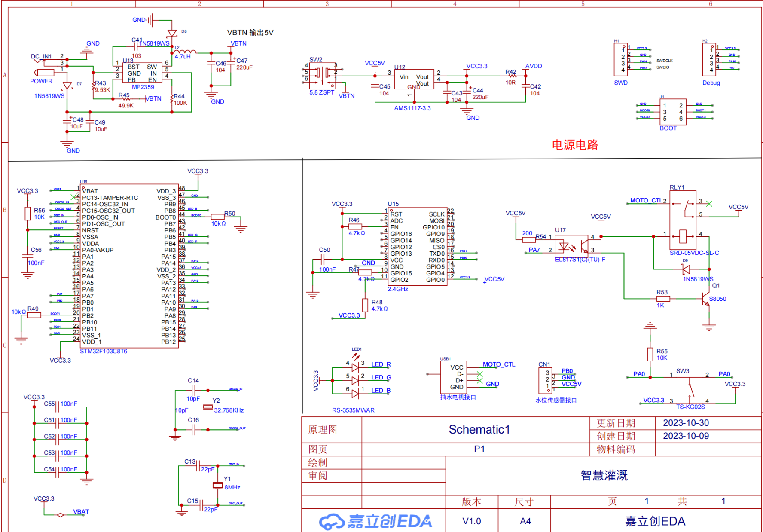Select the C50 100nF capacitor symbol
The image size is (763, 532).
[x=322, y=260]
